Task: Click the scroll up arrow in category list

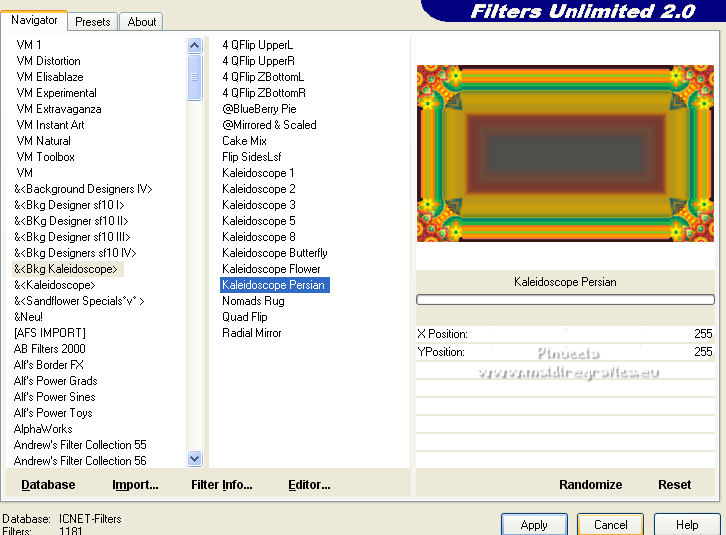Action: point(194,45)
